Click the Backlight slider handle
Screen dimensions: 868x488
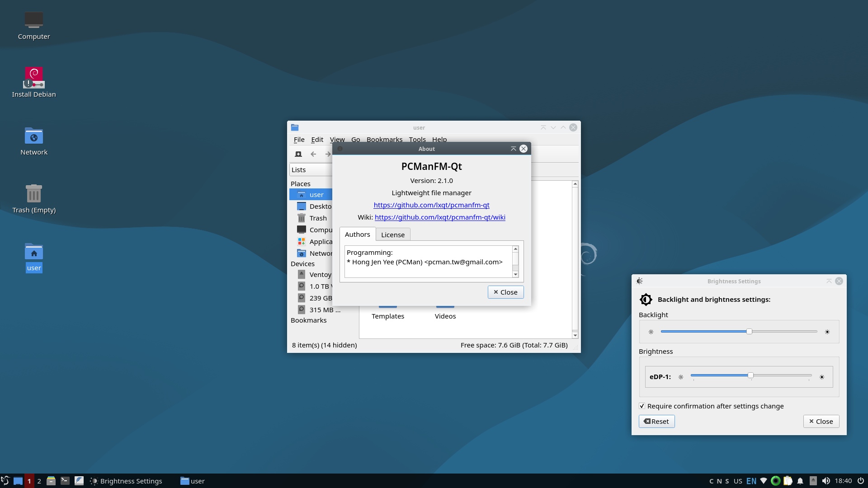point(749,332)
